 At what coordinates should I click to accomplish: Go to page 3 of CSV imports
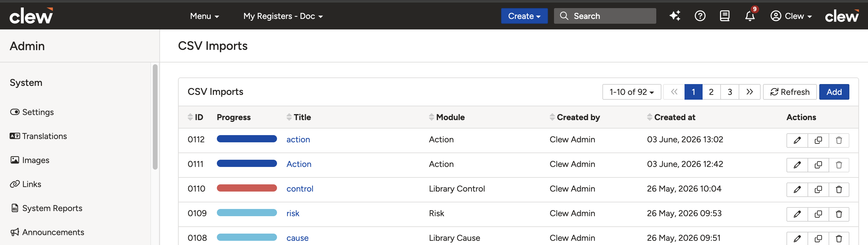730,92
